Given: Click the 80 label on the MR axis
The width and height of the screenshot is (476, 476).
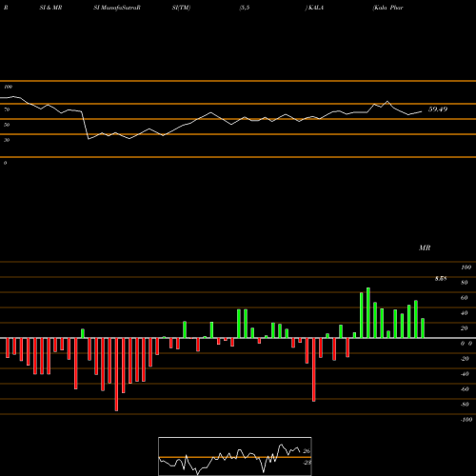Looking at the screenshot, I should pyautogui.click(x=465, y=283).
